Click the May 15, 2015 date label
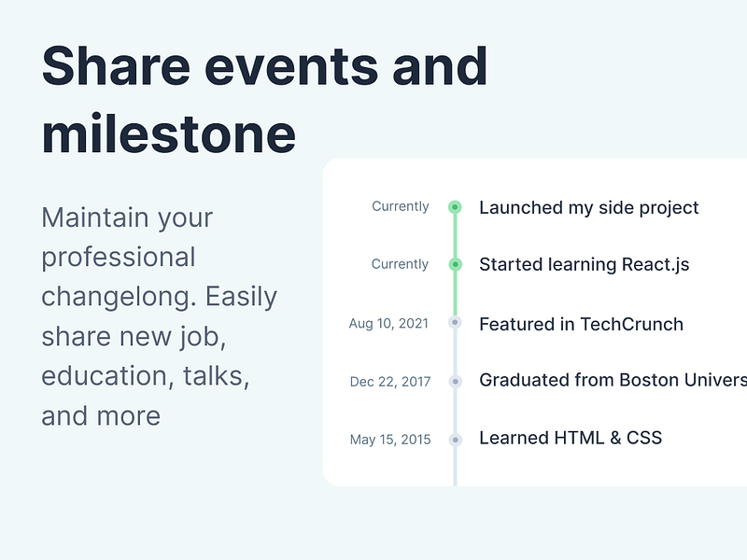 (390, 440)
